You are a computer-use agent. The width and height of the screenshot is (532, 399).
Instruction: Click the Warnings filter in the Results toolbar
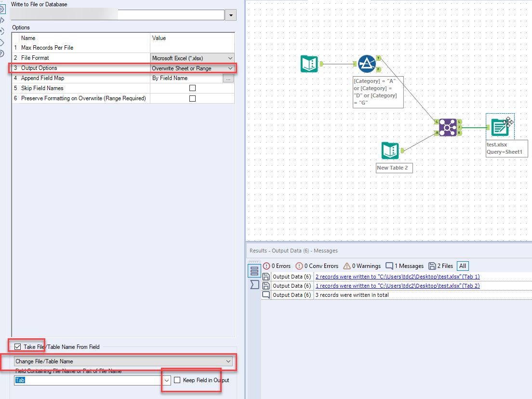[x=361, y=266]
